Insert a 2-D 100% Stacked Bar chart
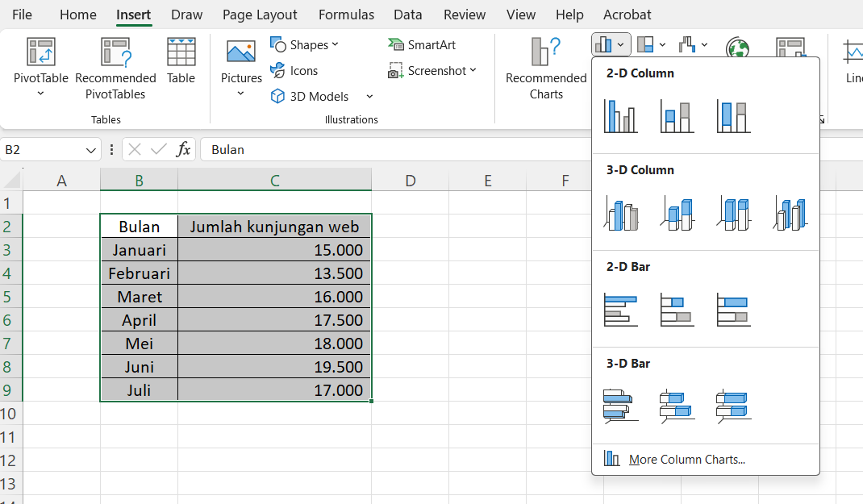 pos(734,310)
